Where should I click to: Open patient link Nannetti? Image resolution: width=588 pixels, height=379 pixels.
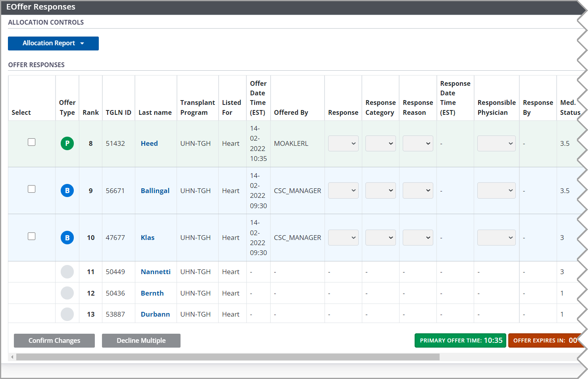pyautogui.click(x=156, y=272)
